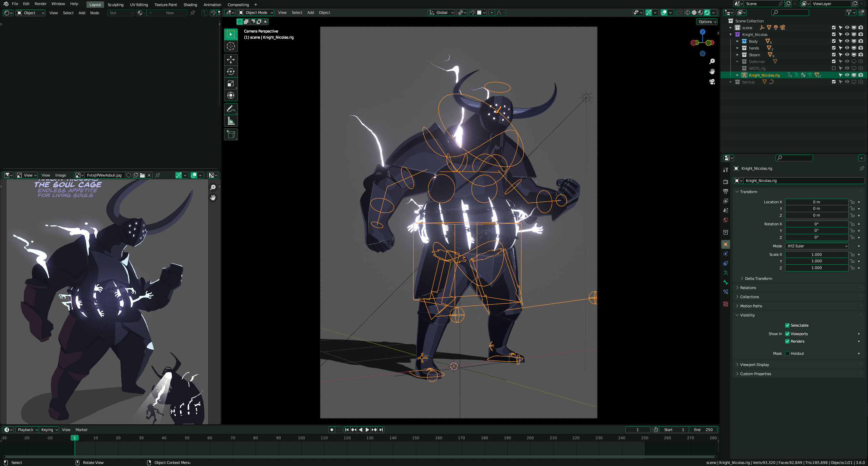Switch to Wireframe viewport shading
868x466 pixels.
coord(688,13)
